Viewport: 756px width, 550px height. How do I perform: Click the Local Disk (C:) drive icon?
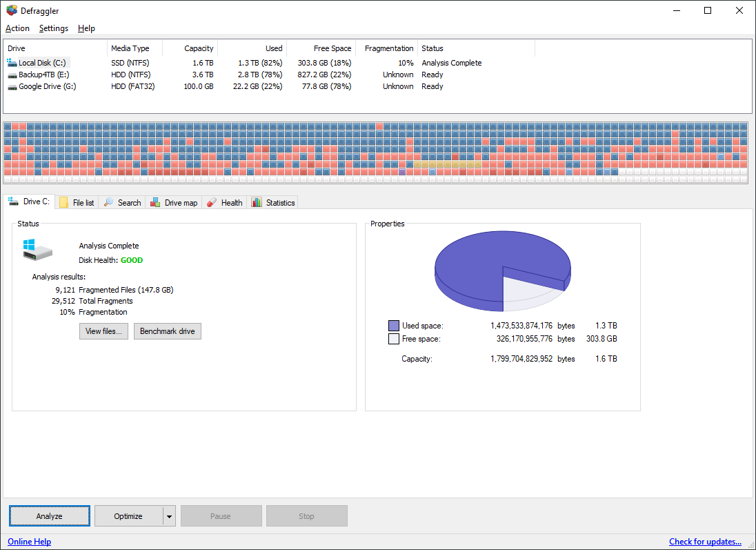pyautogui.click(x=12, y=63)
